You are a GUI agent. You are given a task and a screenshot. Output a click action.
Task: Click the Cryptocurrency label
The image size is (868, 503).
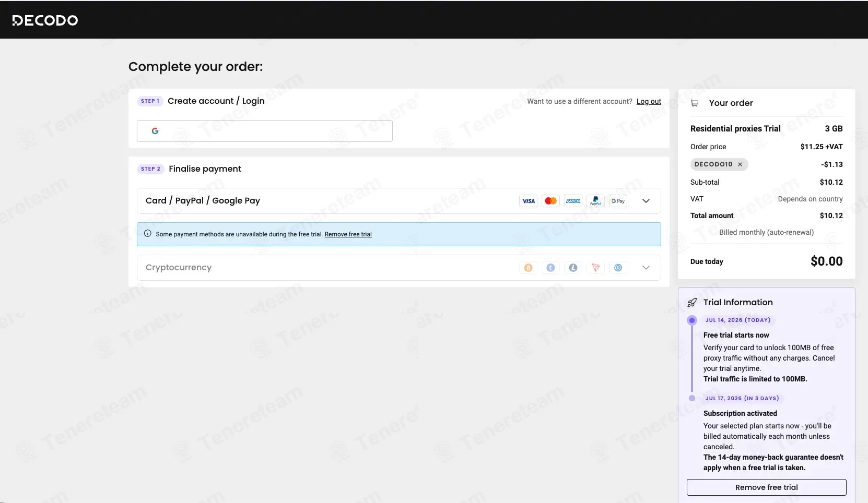click(x=179, y=268)
